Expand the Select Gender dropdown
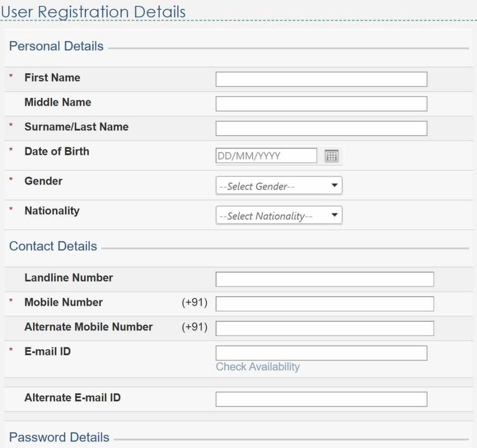Viewport: 477px width, 448px height. tap(279, 186)
